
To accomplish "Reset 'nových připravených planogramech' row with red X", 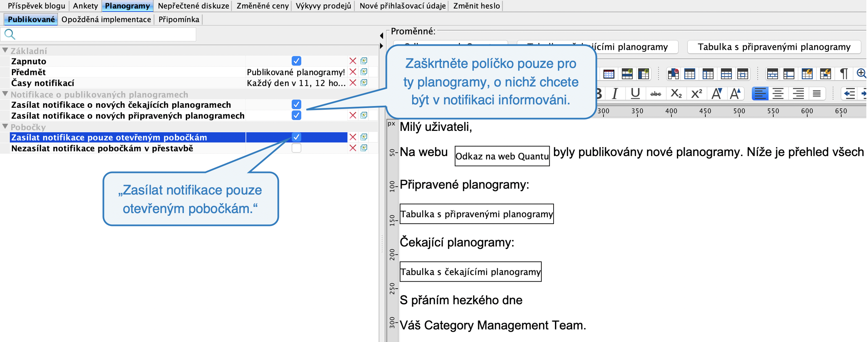I will pos(353,116).
